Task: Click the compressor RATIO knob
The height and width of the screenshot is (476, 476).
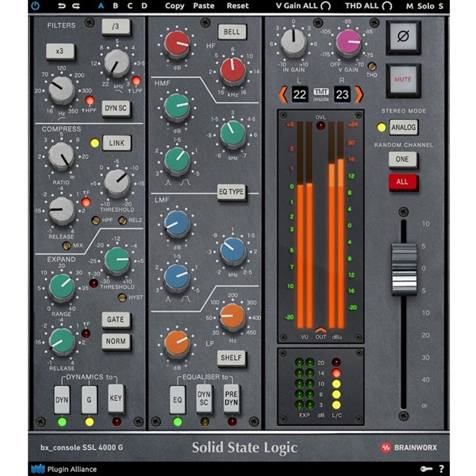Action: (62, 155)
